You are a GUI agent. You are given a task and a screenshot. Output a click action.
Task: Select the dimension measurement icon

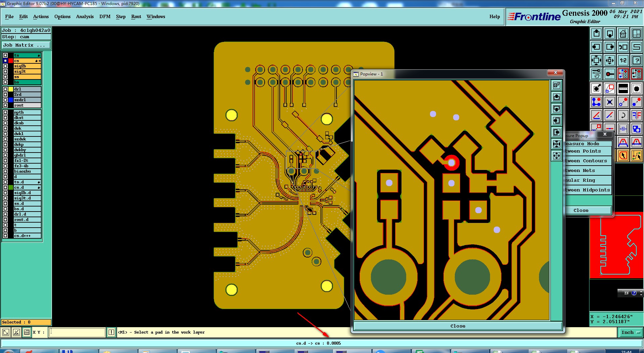coord(623,128)
